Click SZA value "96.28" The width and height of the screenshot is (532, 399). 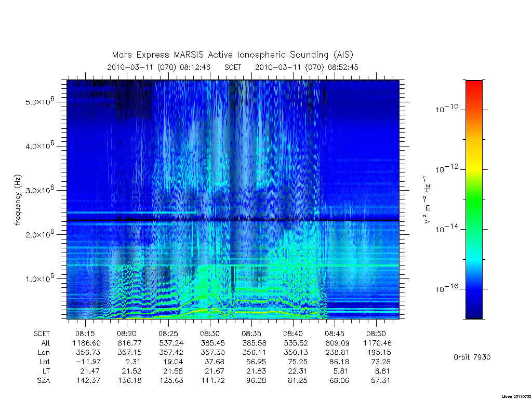tap(256, 381)
